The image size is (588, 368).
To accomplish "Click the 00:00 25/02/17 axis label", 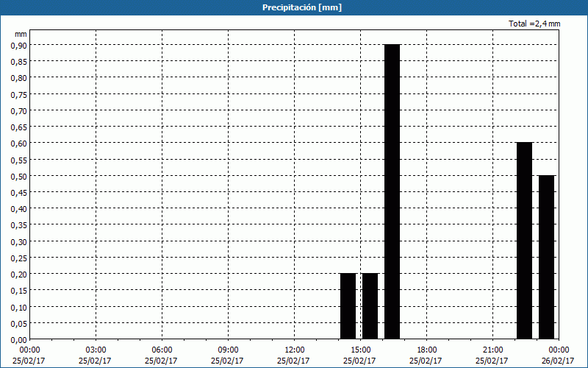I will click(x=29, y=355).
